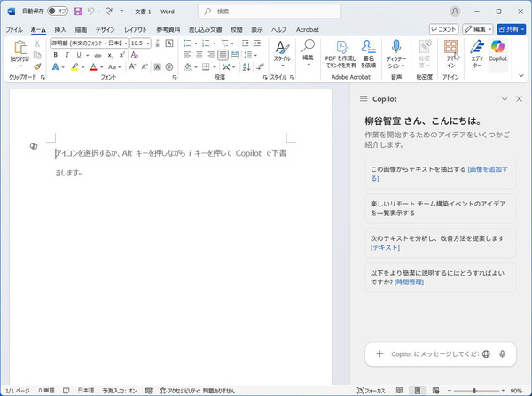Click the plus icon in Copilot message box
This screenshot has width=532, height=396.
379,353
